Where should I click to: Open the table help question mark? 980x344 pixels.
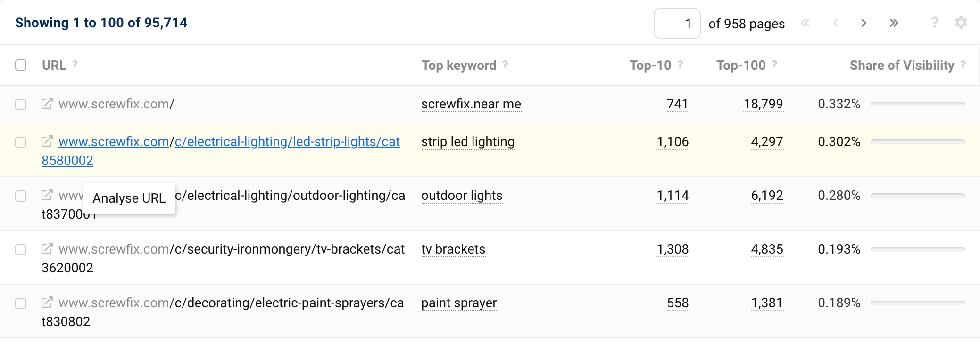click(x=935, y=22)
